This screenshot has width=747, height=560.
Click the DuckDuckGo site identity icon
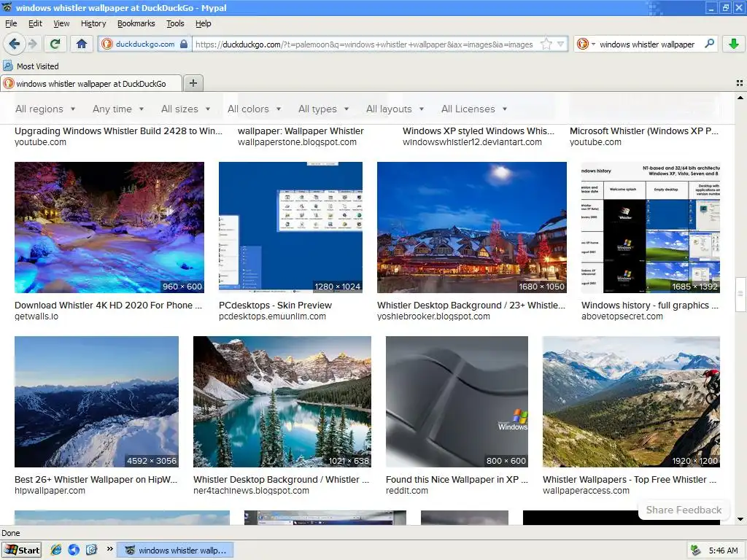[x=107, y=44]
